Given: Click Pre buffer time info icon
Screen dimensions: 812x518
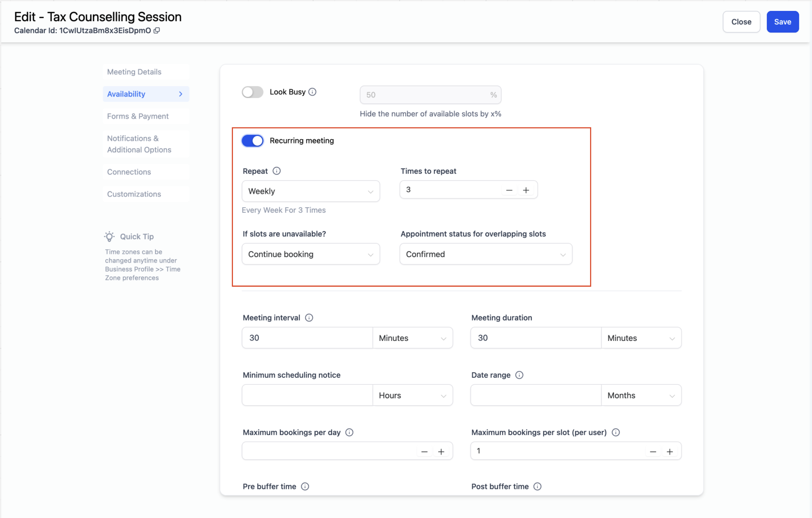Looking at the screenshot, I should (x=305, y=486).
